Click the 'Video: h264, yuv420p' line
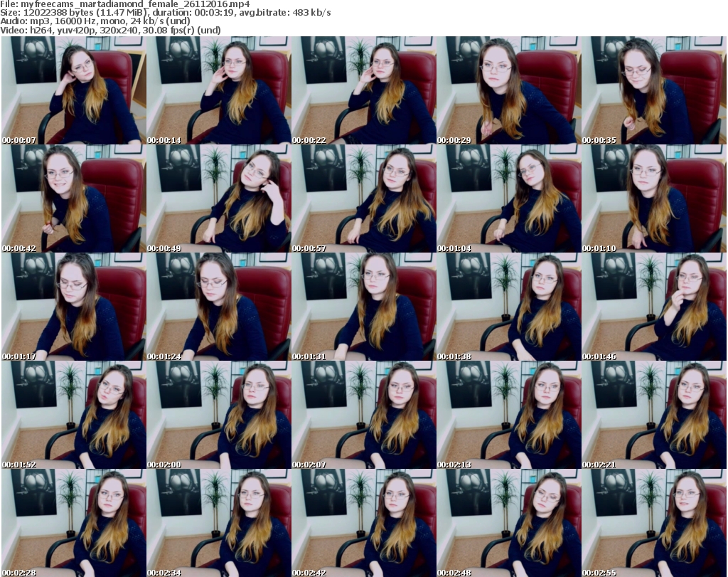 110,30
